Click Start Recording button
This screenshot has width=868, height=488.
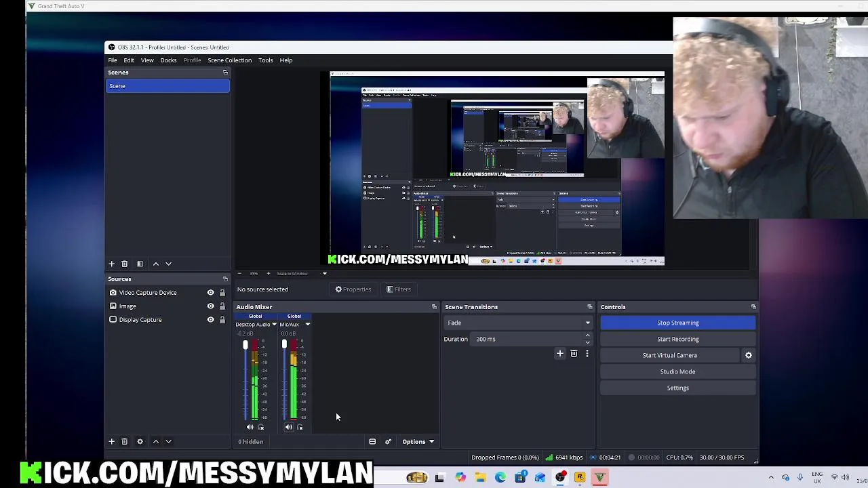point(678,340)
